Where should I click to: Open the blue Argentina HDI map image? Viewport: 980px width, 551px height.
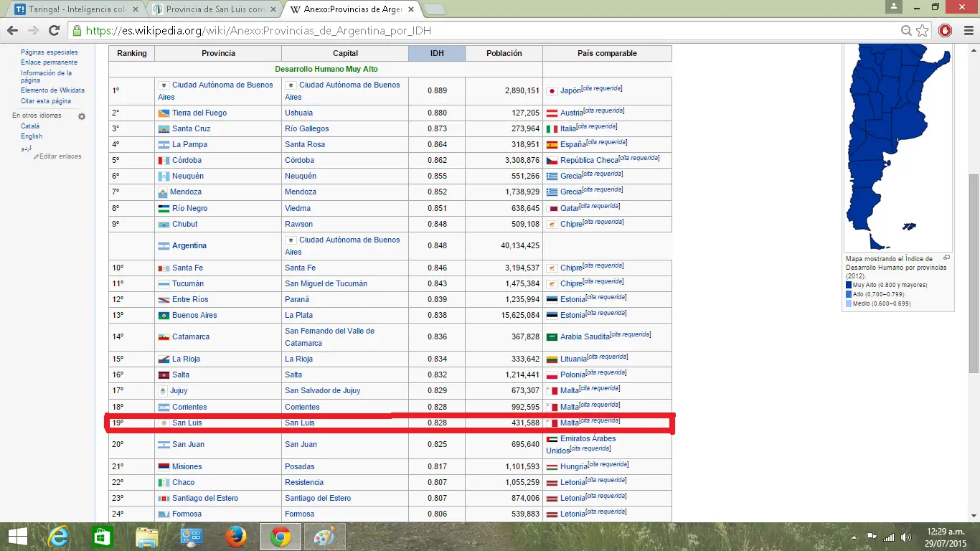[x=898, y=147]
